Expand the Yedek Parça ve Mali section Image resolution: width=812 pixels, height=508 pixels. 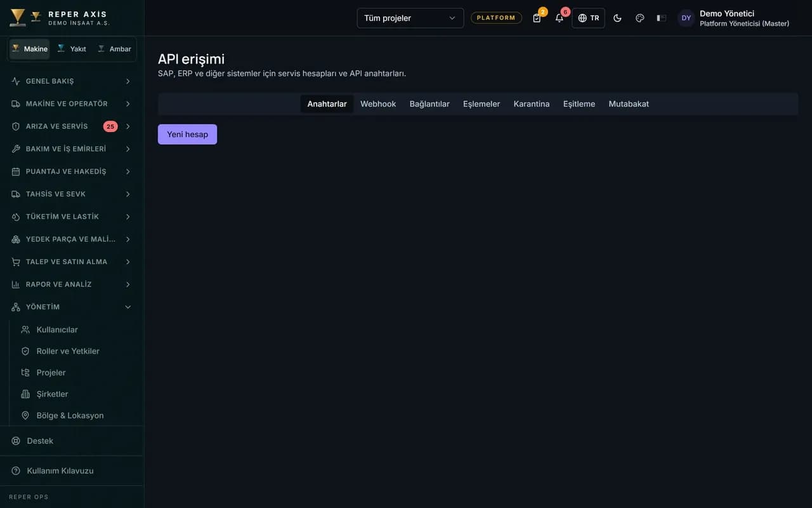click(x=72, y=239)
